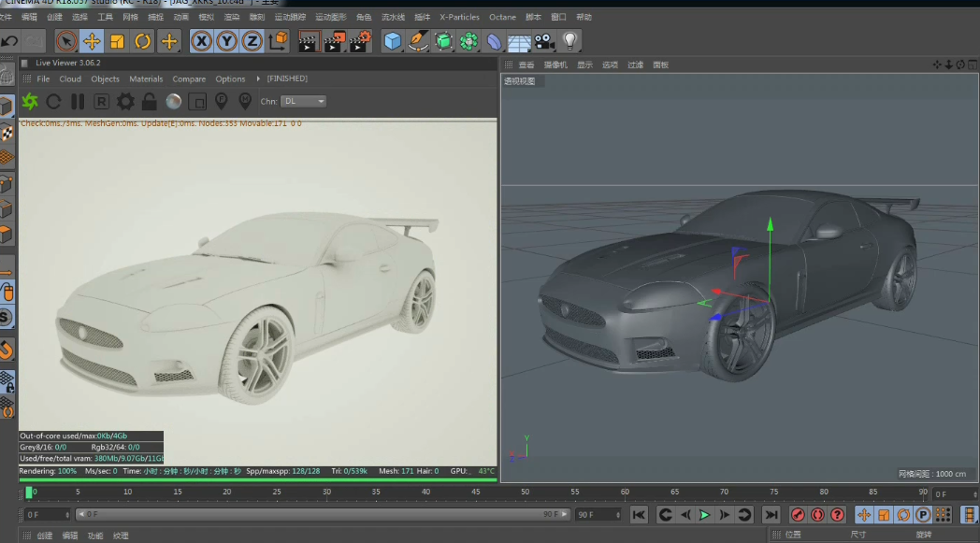Click the 90 F end frame field
980x543 pixels.
click(593, 515)
